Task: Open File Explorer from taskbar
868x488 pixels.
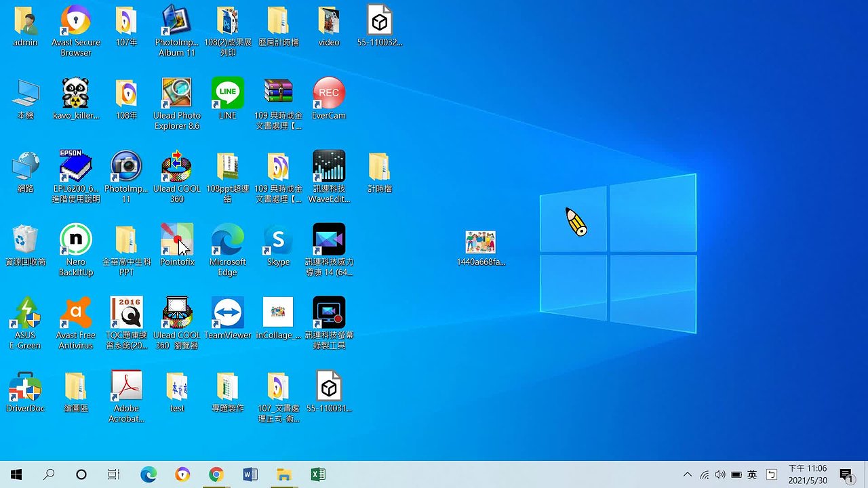Action: tap(283, 474)
